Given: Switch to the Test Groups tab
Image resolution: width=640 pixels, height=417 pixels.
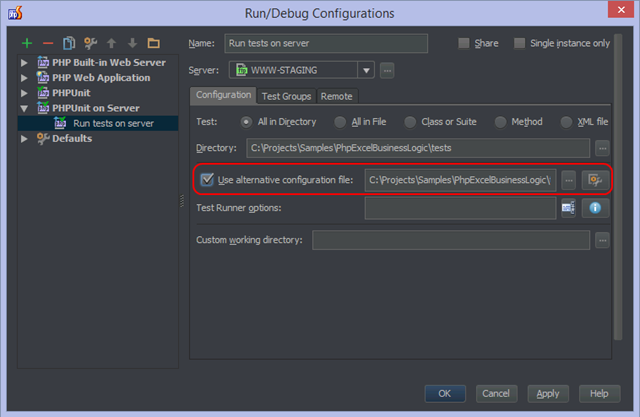Looking at the screenshot, I should [x=287, y=96].
